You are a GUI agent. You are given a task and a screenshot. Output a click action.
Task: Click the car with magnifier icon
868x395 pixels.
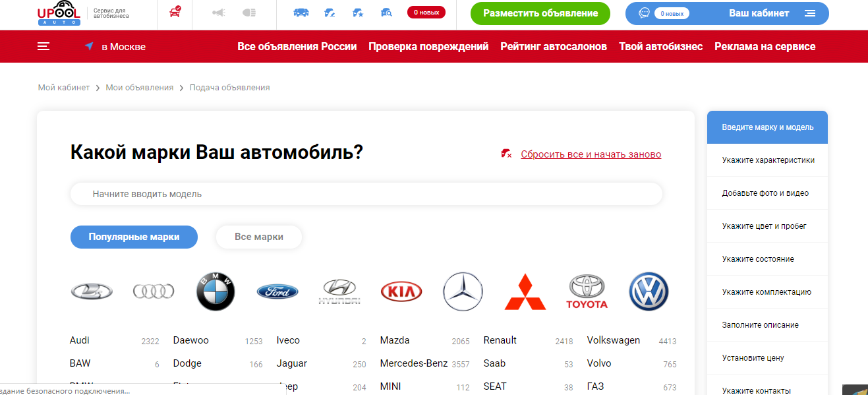coord(386,13)
